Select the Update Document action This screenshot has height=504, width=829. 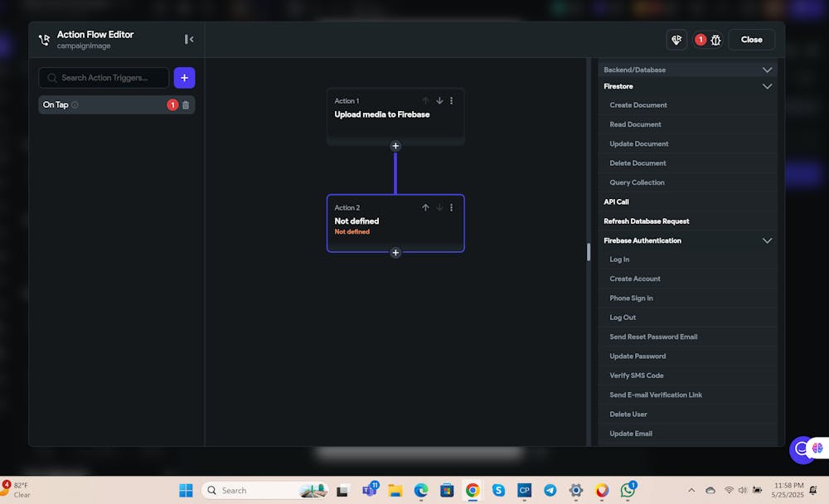(x=688, y=144)
